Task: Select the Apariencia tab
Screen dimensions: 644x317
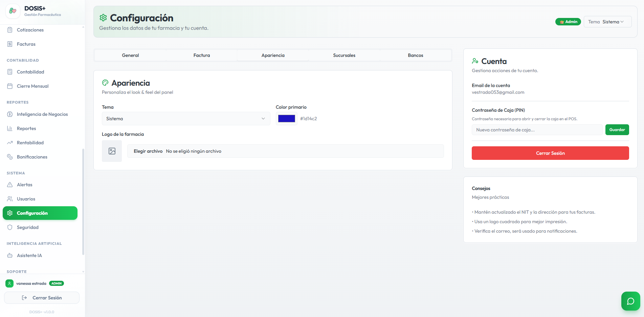Action: click(x=273, y=55)
